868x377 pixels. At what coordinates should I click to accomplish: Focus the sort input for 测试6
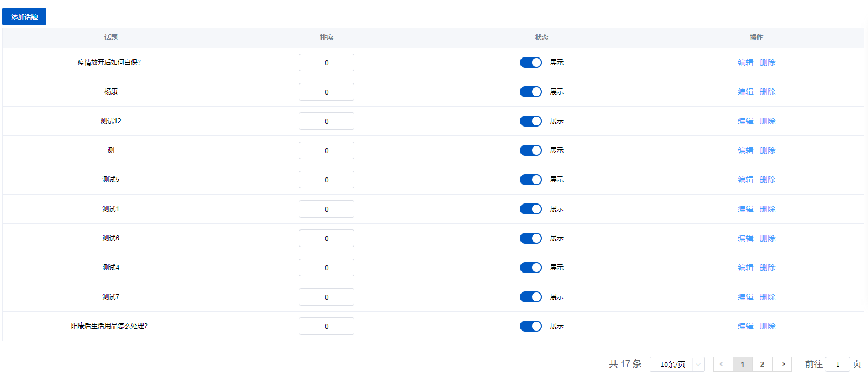(x=326, y=238)
